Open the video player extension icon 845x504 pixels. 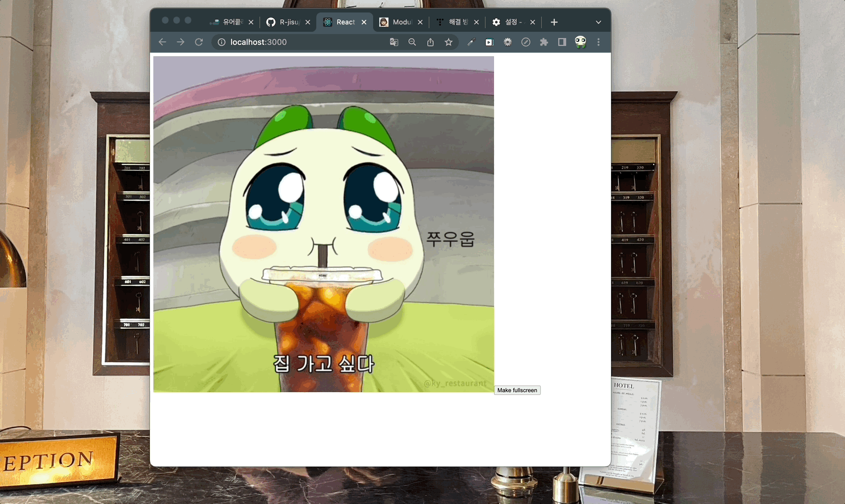(489, 42)
